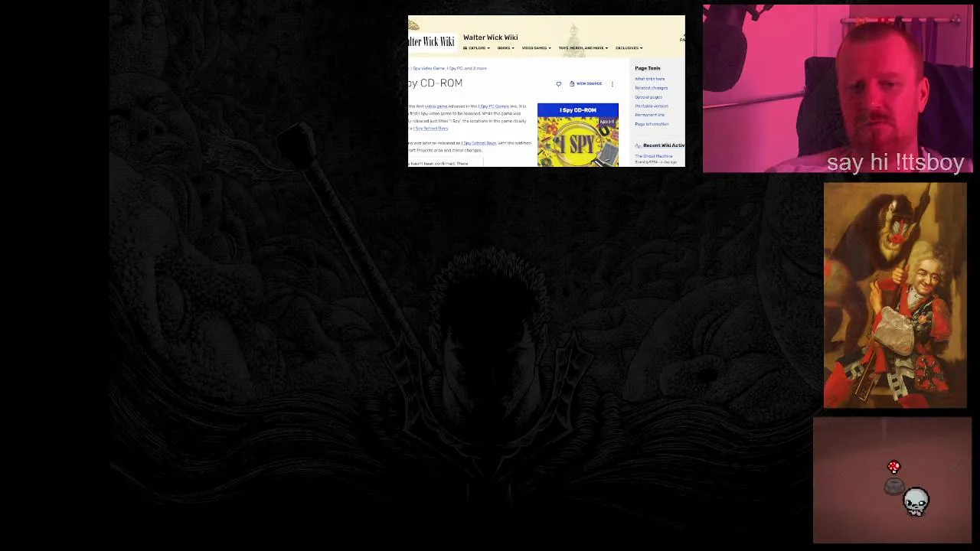Open the Related changes link
980x551 pixels.
click(651, 88)
